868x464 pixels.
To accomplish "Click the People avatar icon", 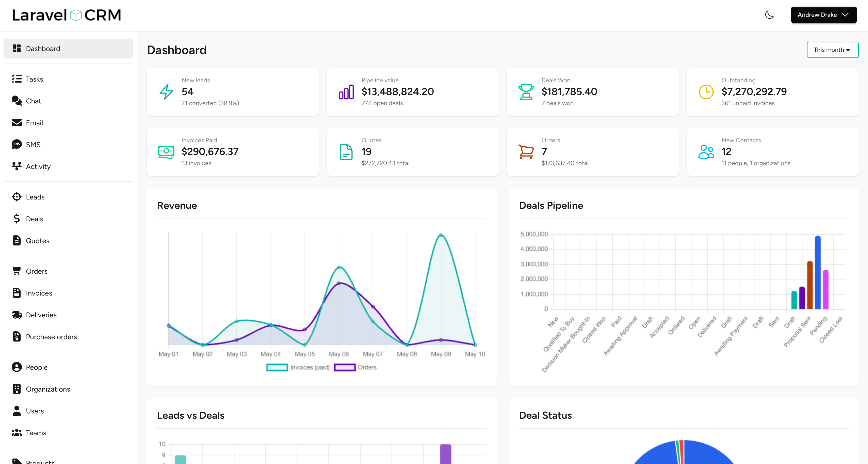I will (x=17, y=367).
